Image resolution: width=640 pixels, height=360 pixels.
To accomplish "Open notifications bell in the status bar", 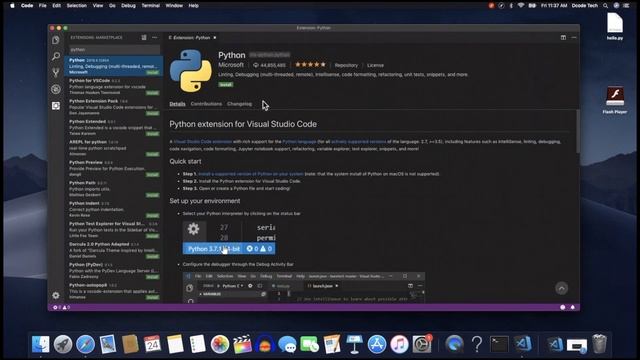I will (573, 307).
